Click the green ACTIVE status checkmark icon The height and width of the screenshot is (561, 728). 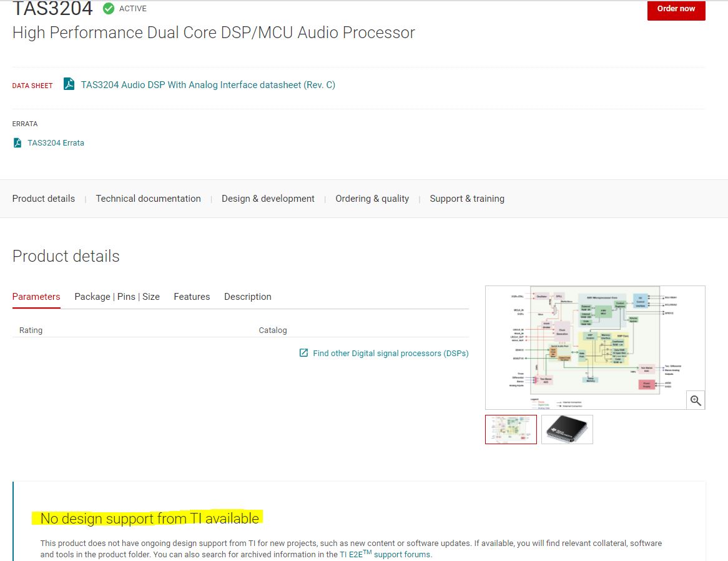click(109, 9)
